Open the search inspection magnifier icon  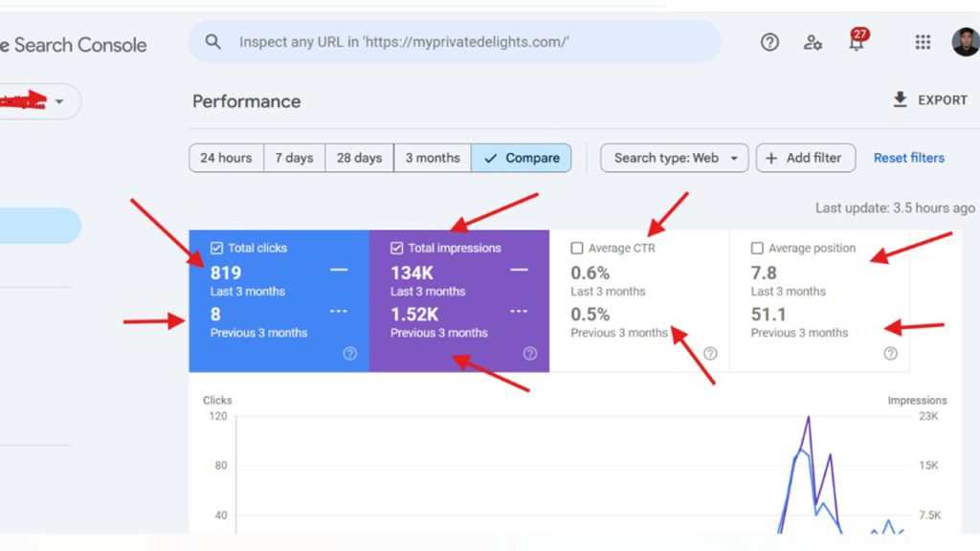(212, 42)
